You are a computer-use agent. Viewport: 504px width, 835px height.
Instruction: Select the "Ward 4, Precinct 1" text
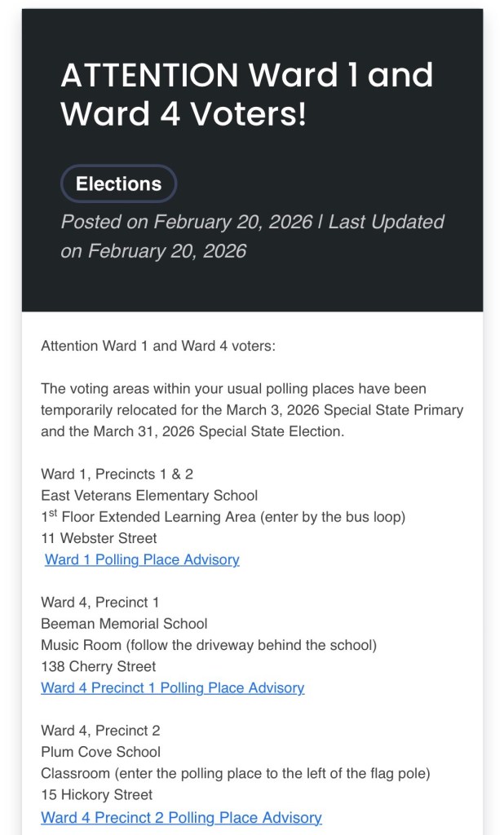click(99, 602)
